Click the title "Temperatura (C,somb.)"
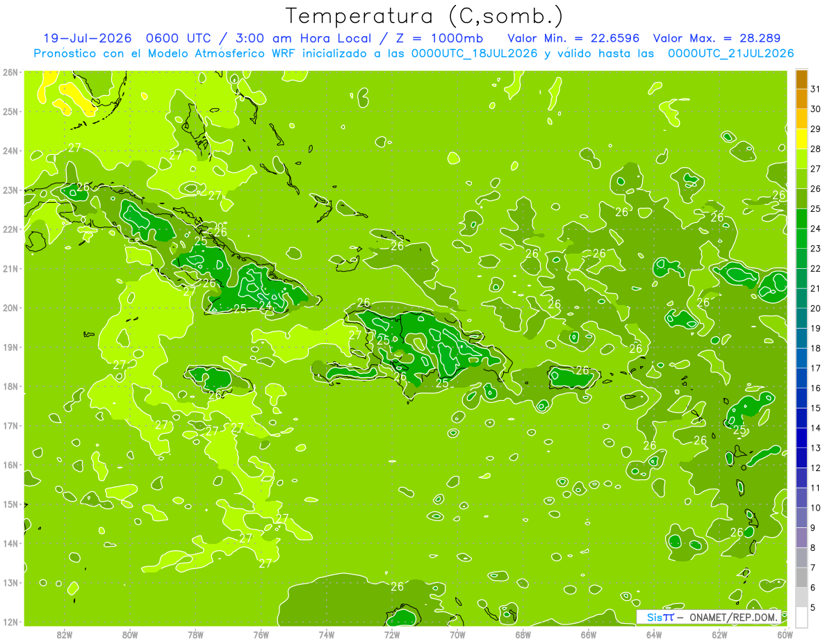 [x=424, y=16]
